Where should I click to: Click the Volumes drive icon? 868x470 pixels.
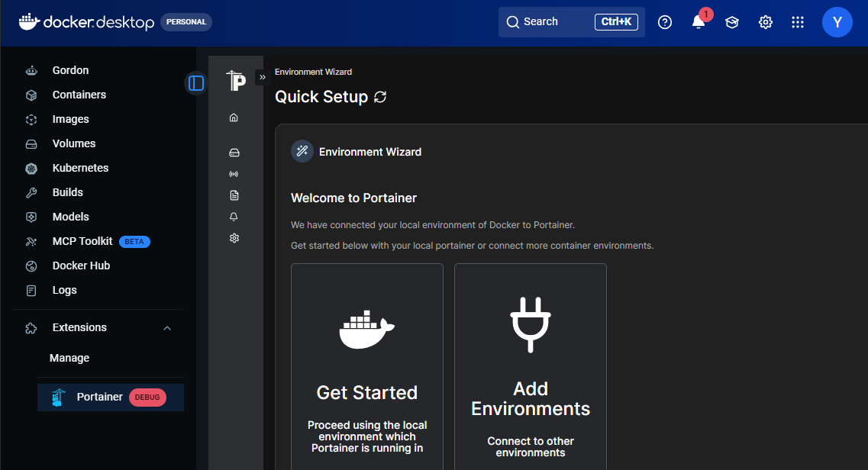[31, 144]
